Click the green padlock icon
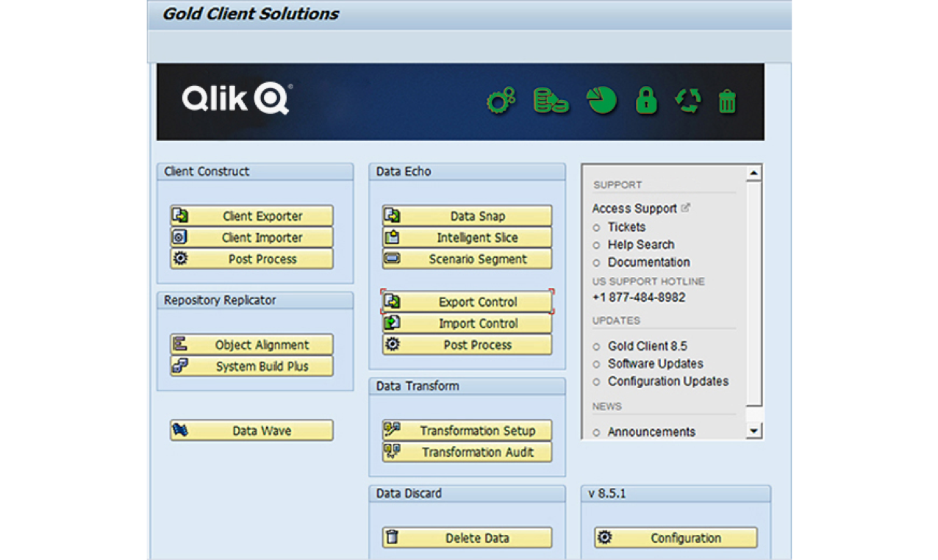 pos(646,101)
